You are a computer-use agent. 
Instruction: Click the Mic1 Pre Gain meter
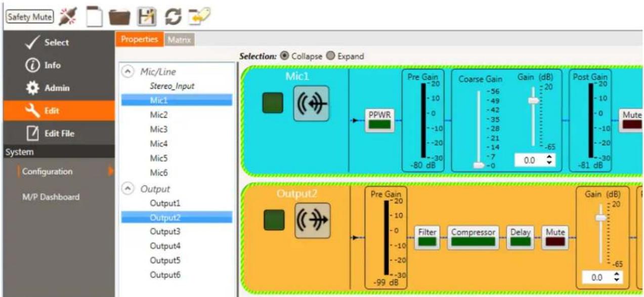[423, 121]
